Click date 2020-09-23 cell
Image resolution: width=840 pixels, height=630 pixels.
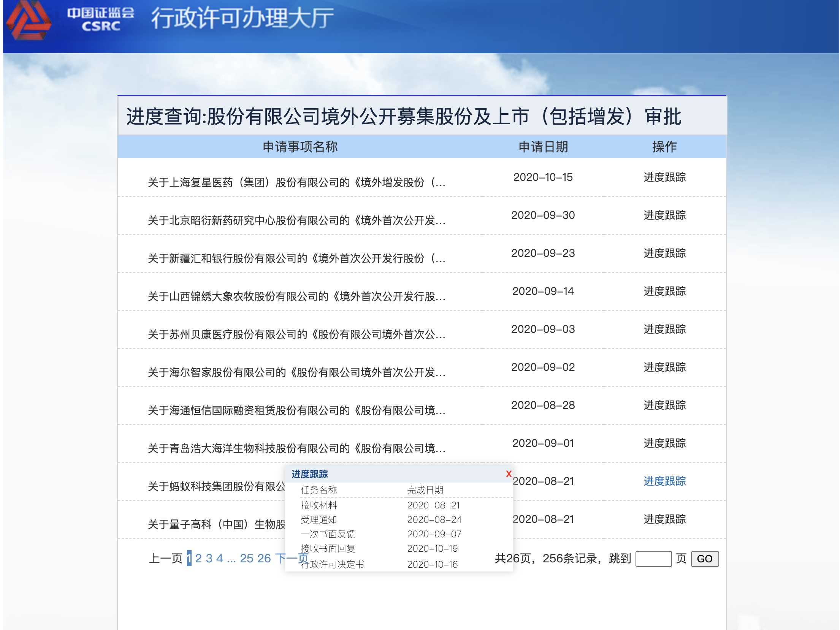point(543,253)
